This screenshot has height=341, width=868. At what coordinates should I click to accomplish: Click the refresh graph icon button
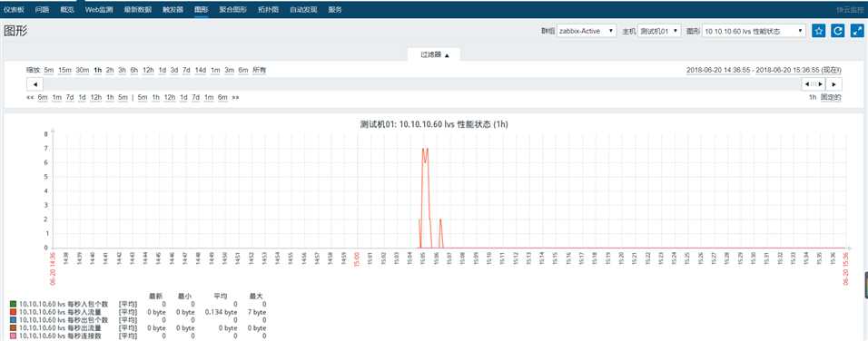(x=837, y=31)
